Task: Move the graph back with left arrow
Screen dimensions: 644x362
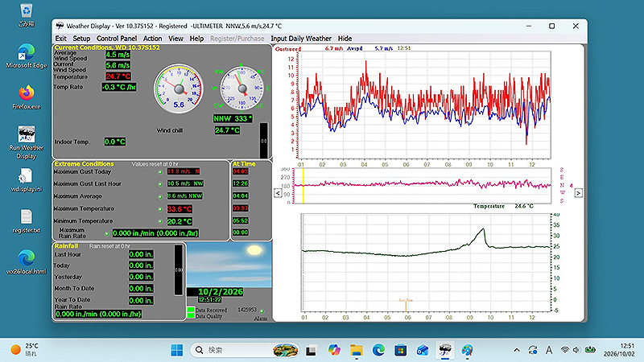Action: click(278, 193)
